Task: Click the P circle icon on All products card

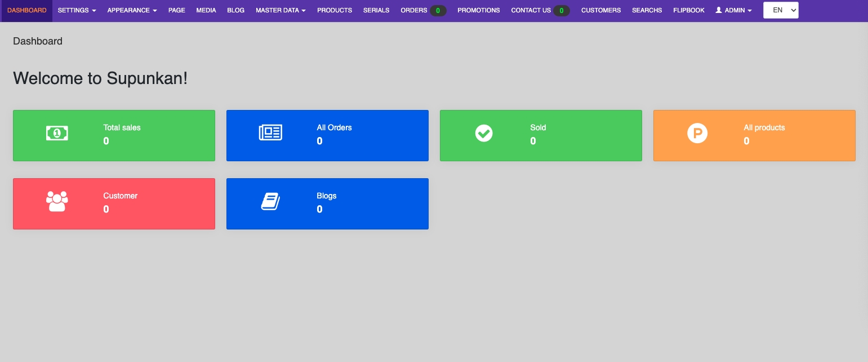Action: 697,133
